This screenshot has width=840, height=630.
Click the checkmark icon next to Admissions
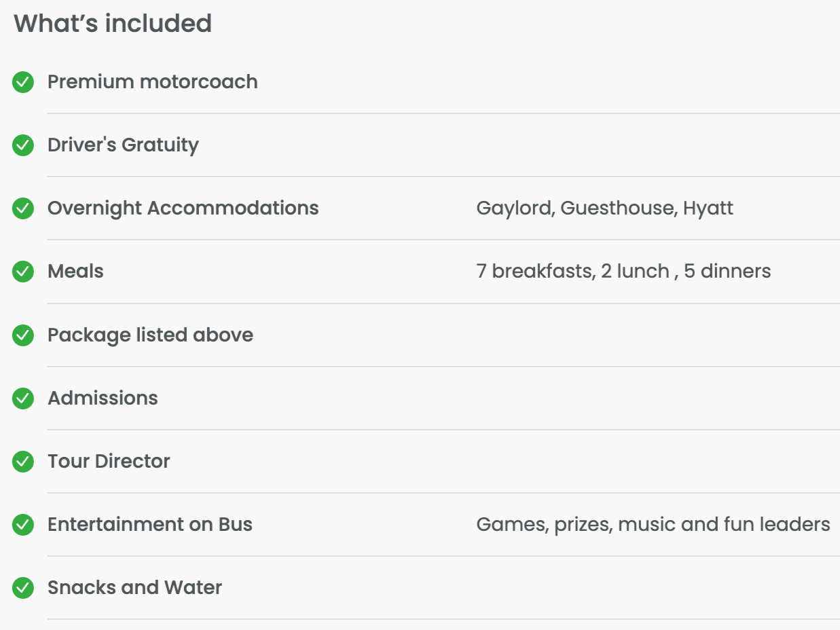tap(23, 399)
